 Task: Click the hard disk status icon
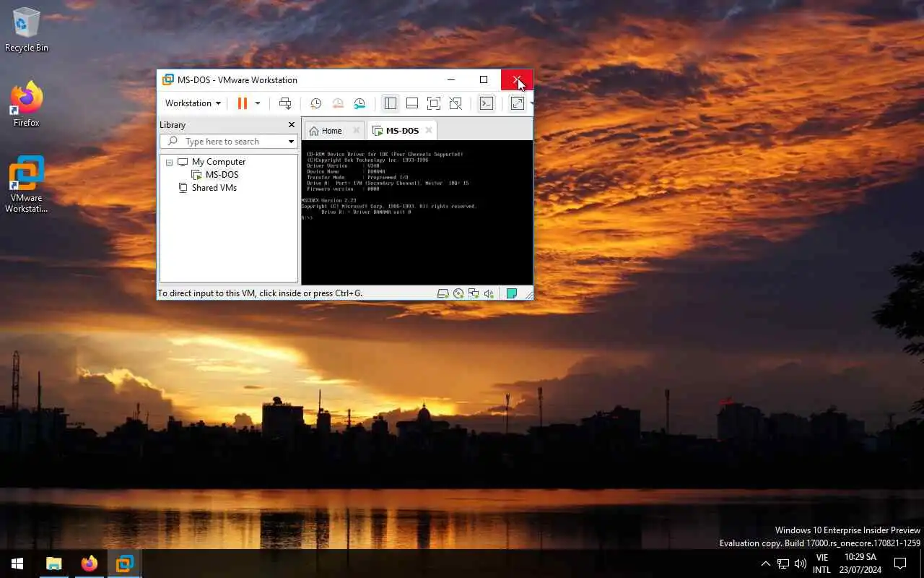[443, 293]
